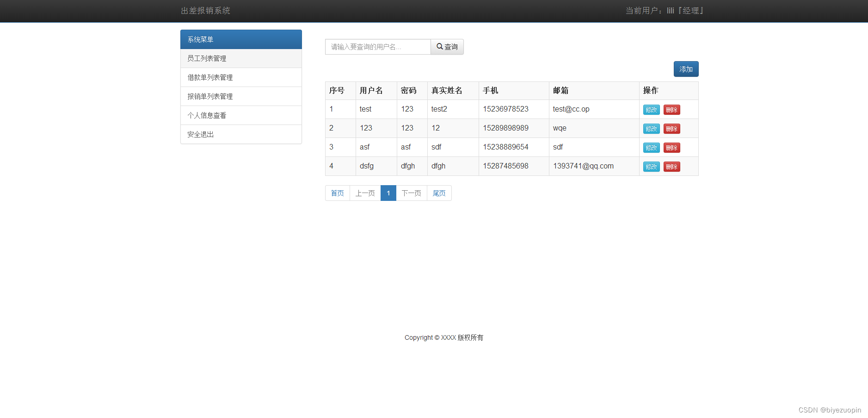868x418 pixels.
Task: Open 个人信息查看 menu item
Action: 241,115
